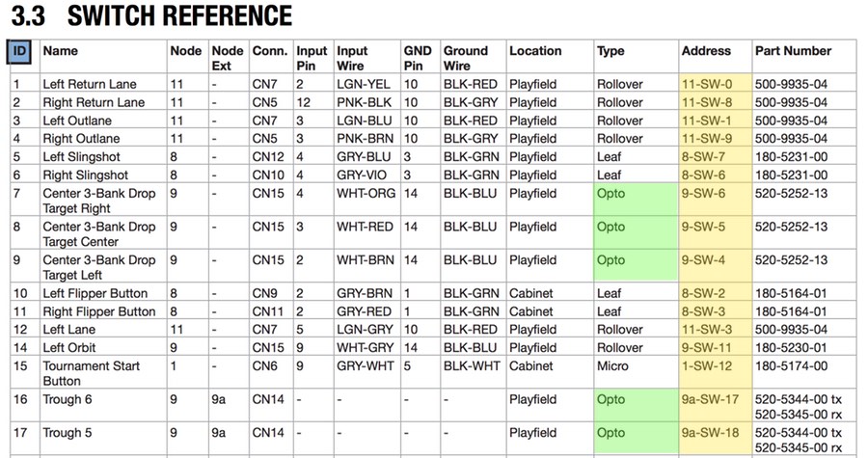The height and width of the screenshot is (458, 868).
Task: Select the Address column header
Action: [x=706, y=51]
